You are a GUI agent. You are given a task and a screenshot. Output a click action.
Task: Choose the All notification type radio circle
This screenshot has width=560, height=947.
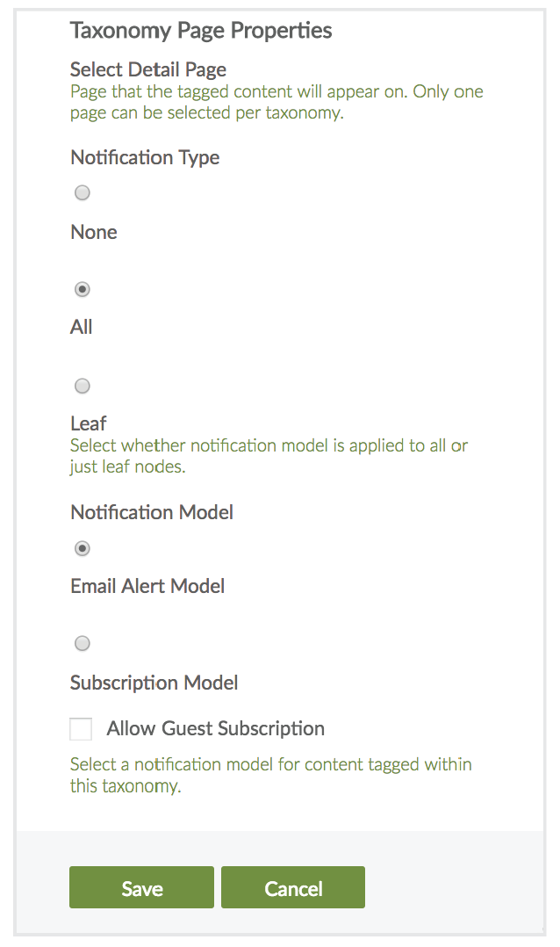[x=83, y=289]
